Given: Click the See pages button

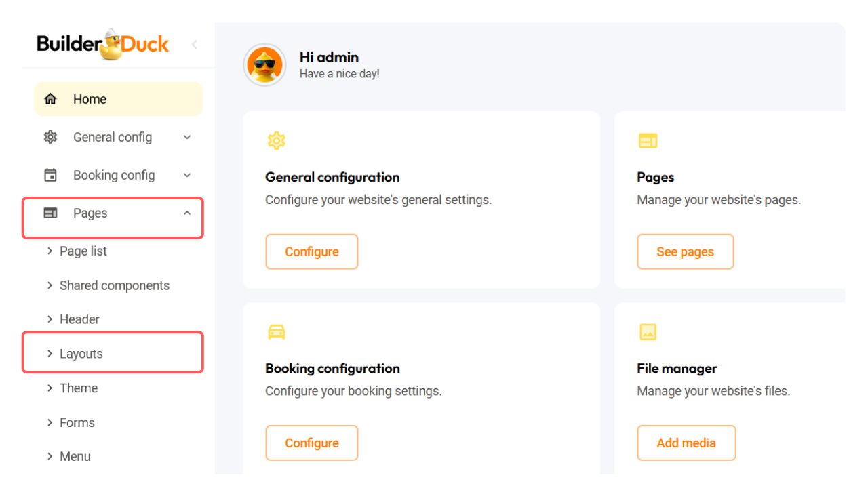Looking at the screenshot, I should pos(685,251).
